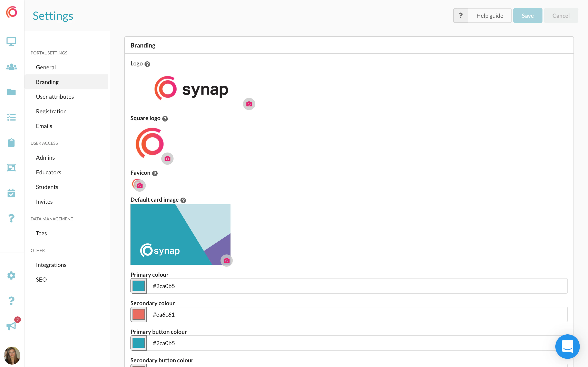The width and height of the screenshot is (588, 367).
Task: Replace the Default card image via camera icon
Action: click(226, 260)
